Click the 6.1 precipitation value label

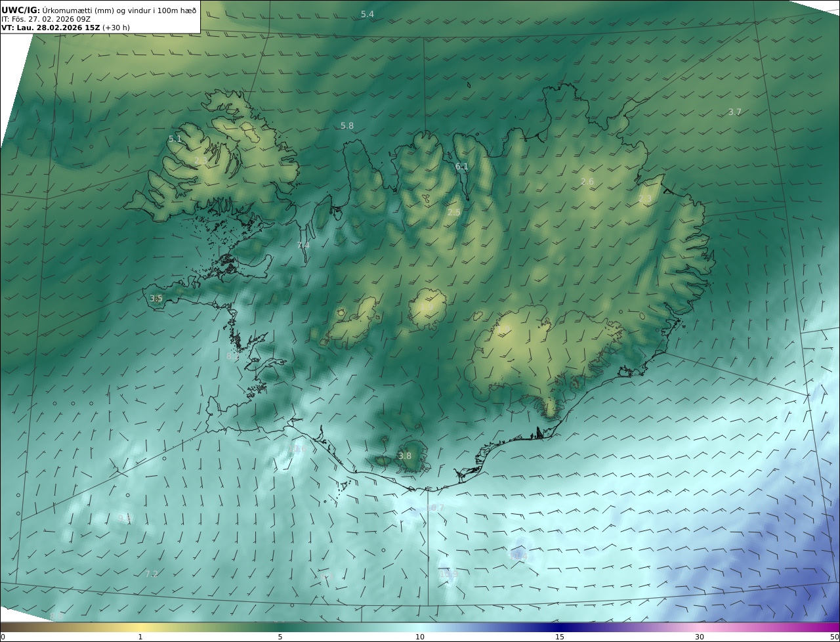pos(462,167)
